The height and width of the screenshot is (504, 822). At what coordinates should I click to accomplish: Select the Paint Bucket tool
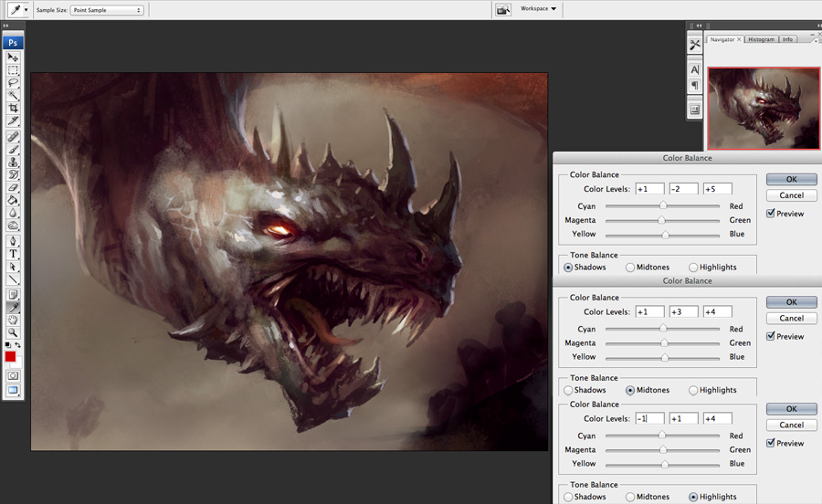point(13,200)
